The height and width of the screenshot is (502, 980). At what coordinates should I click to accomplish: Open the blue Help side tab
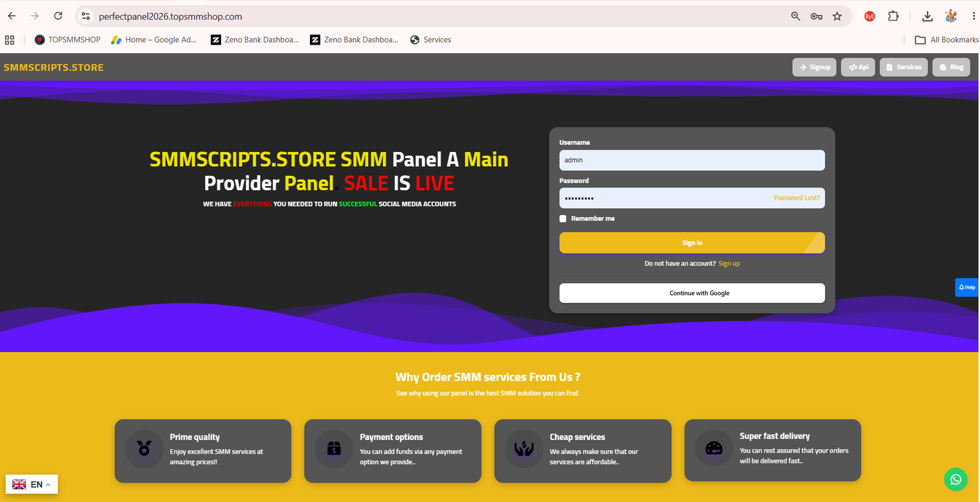(967, 287)
